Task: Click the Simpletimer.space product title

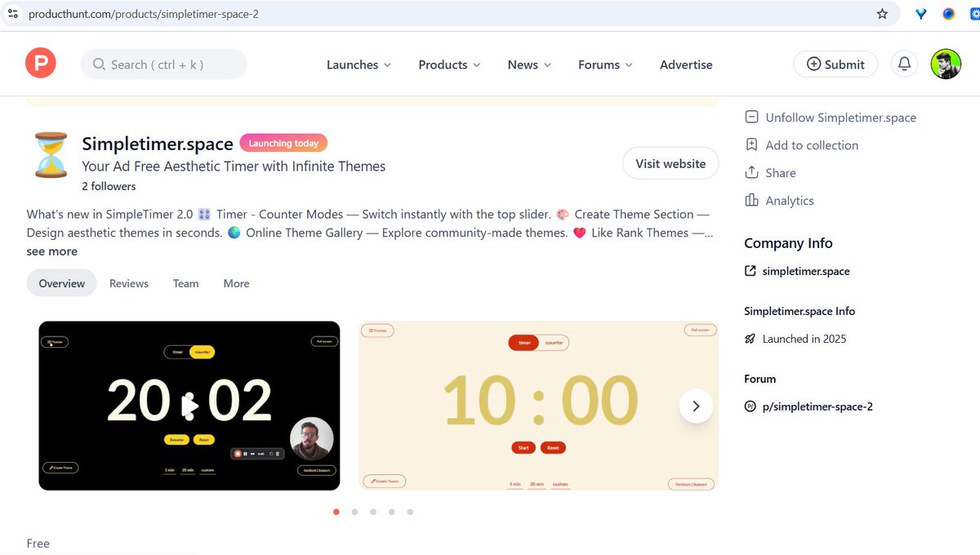Action: pyautogui.click(x=158, y=144)
